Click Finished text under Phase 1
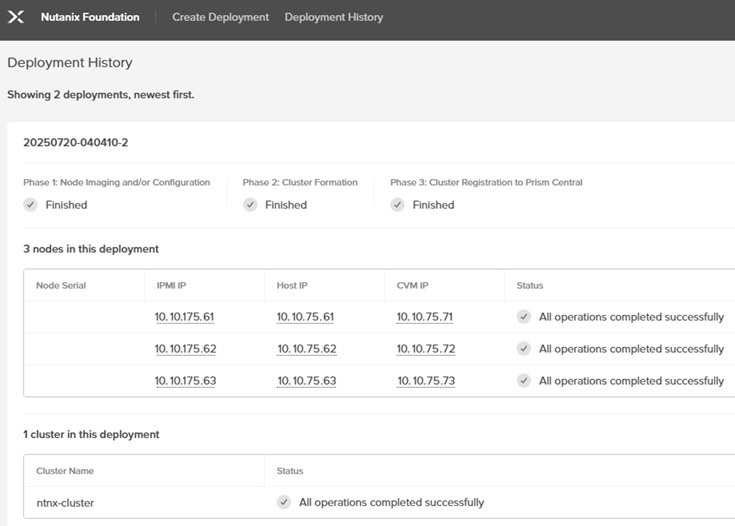735x526 pixels. pyautogui.click(x=66, y=205)
